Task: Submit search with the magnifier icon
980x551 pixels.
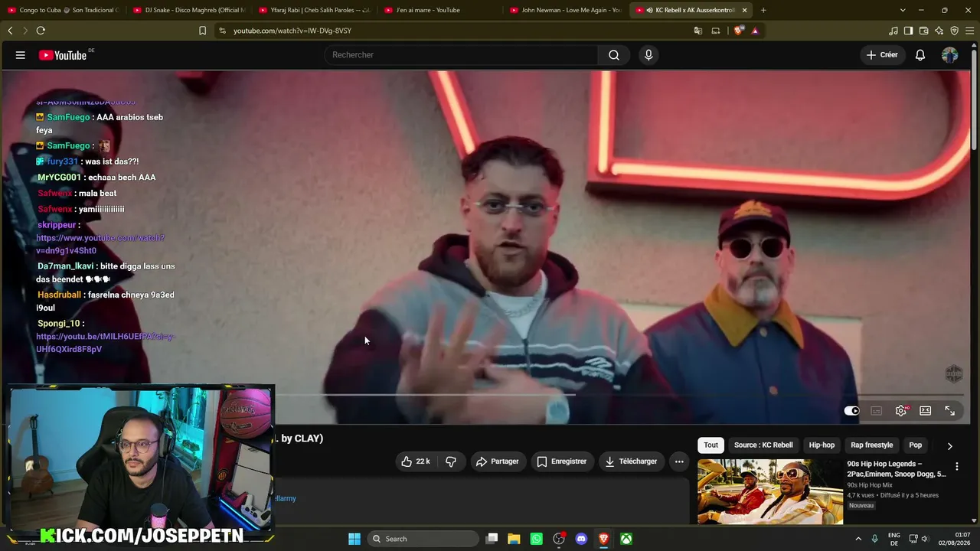Action: coord(614,55)
